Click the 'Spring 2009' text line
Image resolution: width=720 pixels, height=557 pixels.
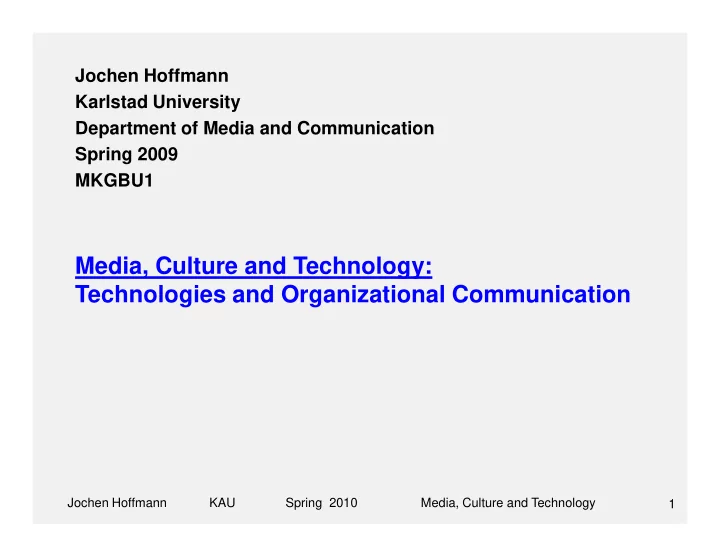coord(126,154)
